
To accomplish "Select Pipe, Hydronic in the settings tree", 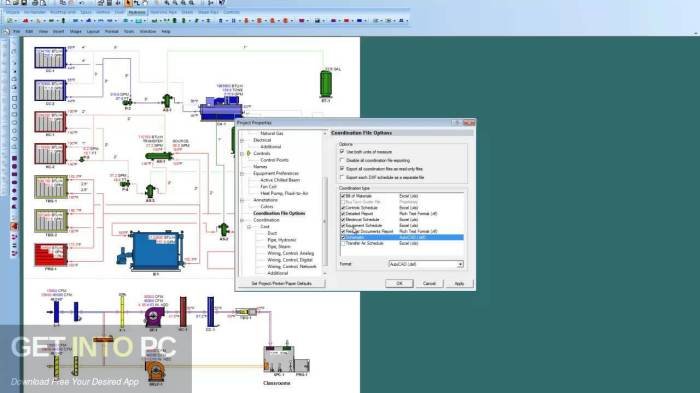I will tap(281, 240).
